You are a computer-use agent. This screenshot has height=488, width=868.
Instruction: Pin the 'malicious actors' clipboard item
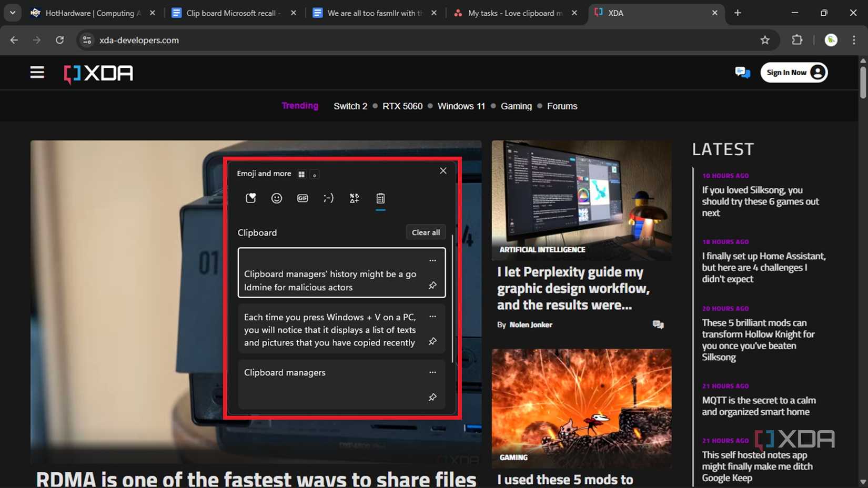(x=432, y=285)
